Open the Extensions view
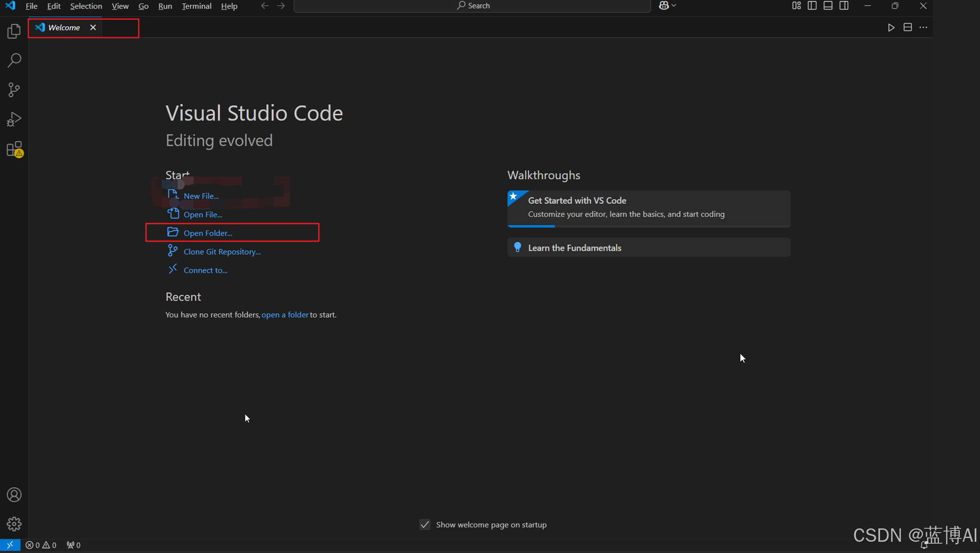 click(x=14, y=149)
